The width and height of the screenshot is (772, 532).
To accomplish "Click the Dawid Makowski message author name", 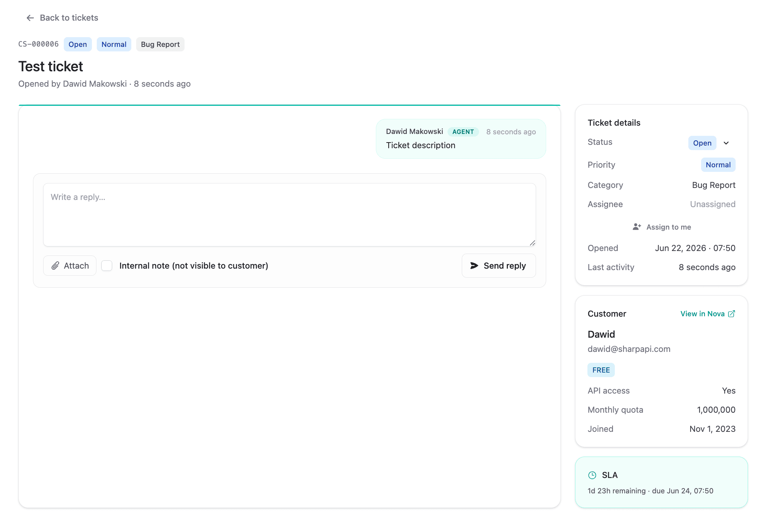I will (415, 131).
